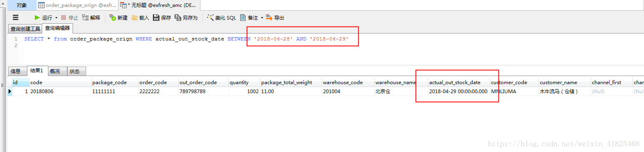Select the quantity cell 1002
Screen dimensions: 644x152
[x=244, y=92]
